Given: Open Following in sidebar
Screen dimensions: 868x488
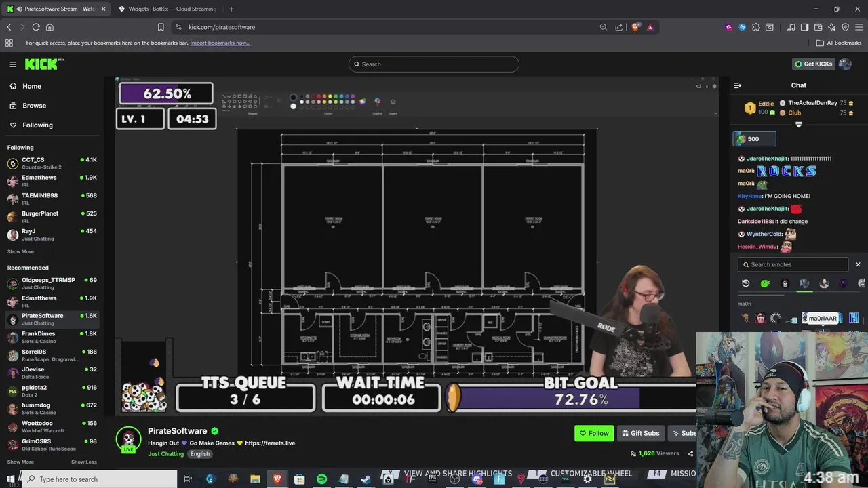Looking at the screenshot, I should [x=52, y=125].
